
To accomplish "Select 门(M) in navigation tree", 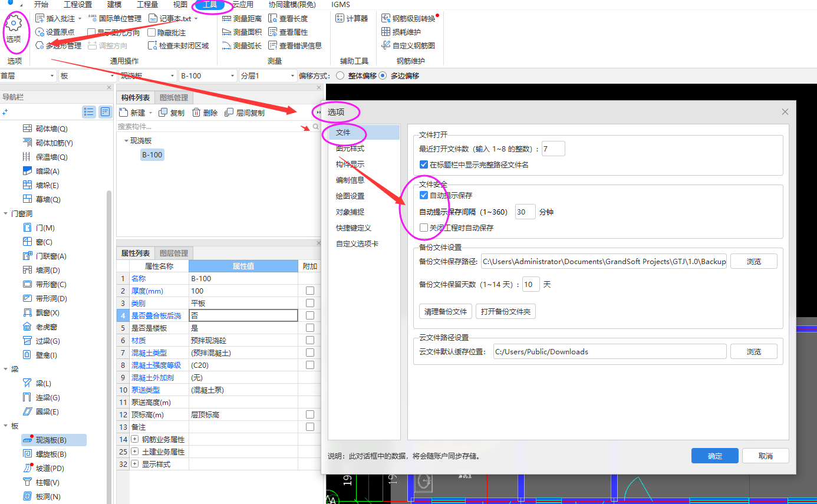I will click(38, 228).
